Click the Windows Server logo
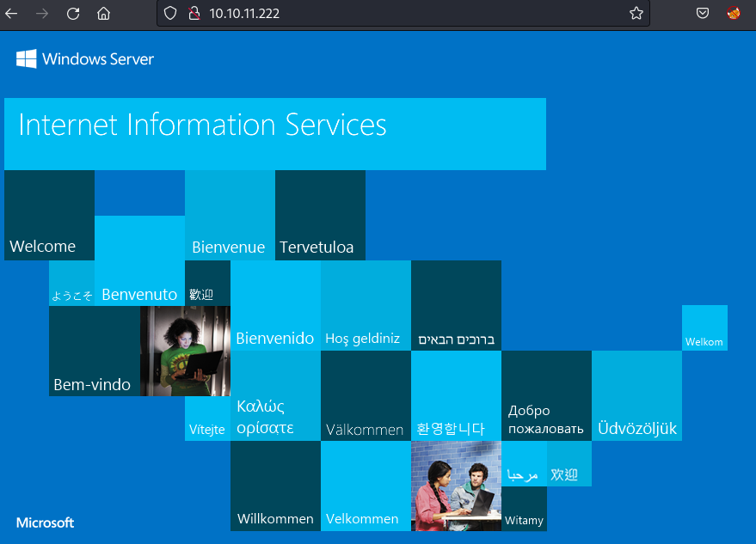756x544 pixels. point(85,59)
